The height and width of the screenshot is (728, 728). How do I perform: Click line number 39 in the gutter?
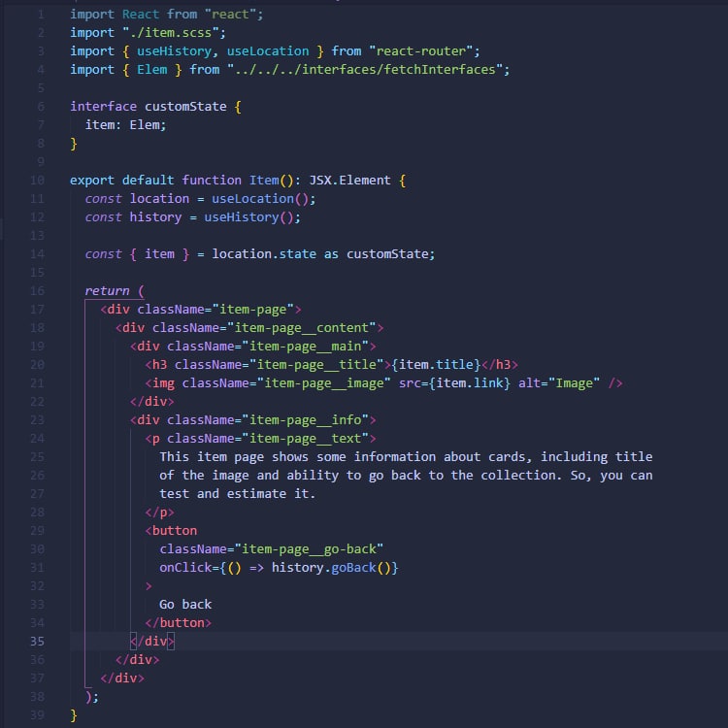click(x=37, y=715)
